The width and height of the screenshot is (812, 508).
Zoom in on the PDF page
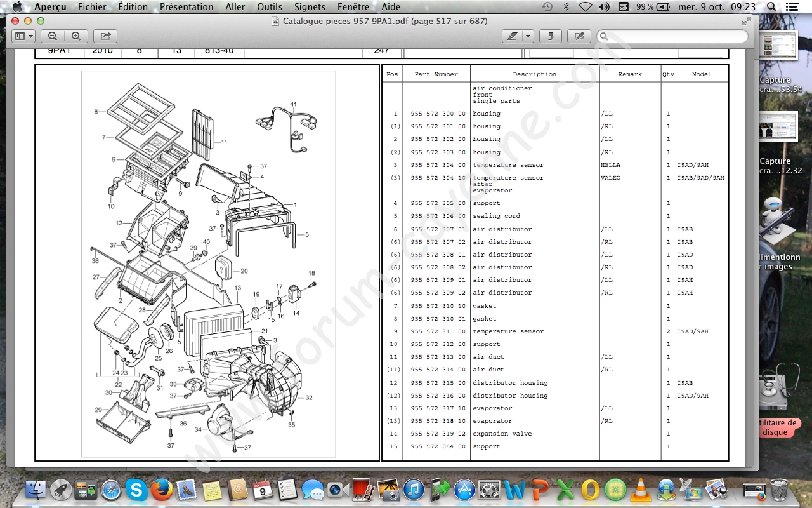pyautogui.click(x=76, y=36)
